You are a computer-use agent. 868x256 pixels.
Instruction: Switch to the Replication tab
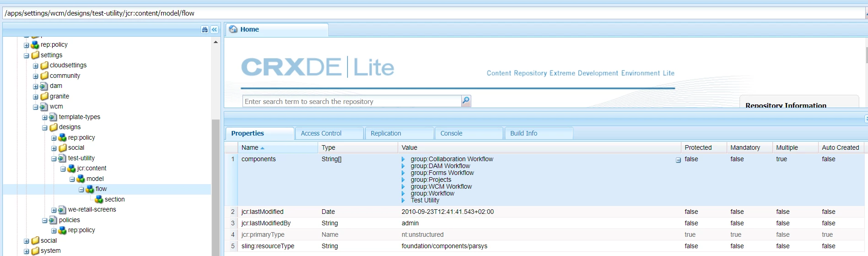tap(399, 133)
